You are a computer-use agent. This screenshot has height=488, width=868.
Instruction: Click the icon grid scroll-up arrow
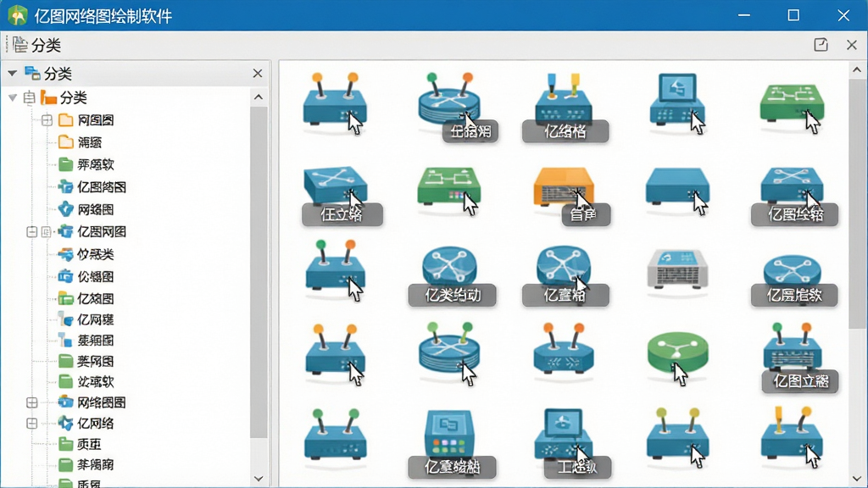tap(857, 69)
